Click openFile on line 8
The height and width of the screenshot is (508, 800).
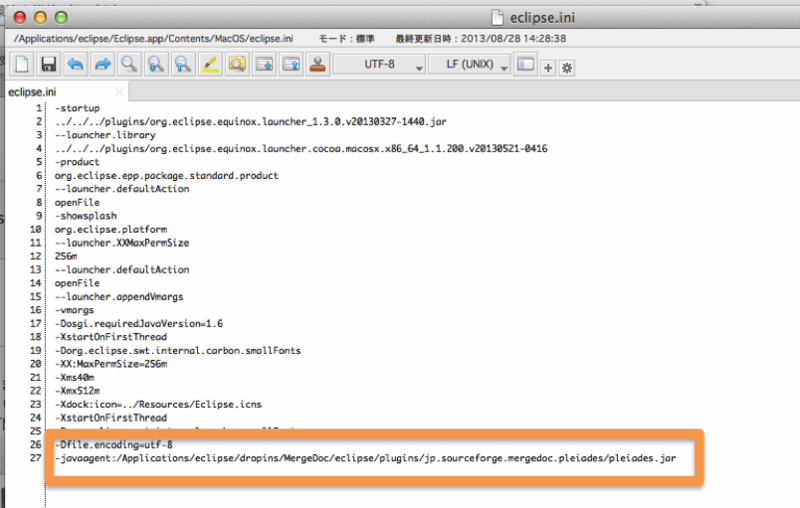(77, 202)
